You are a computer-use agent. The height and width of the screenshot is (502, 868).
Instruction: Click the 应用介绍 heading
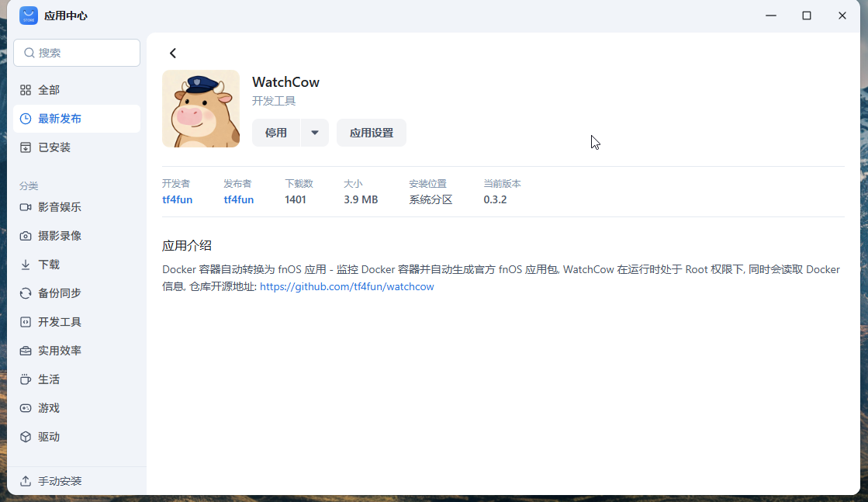pos(186,246)
